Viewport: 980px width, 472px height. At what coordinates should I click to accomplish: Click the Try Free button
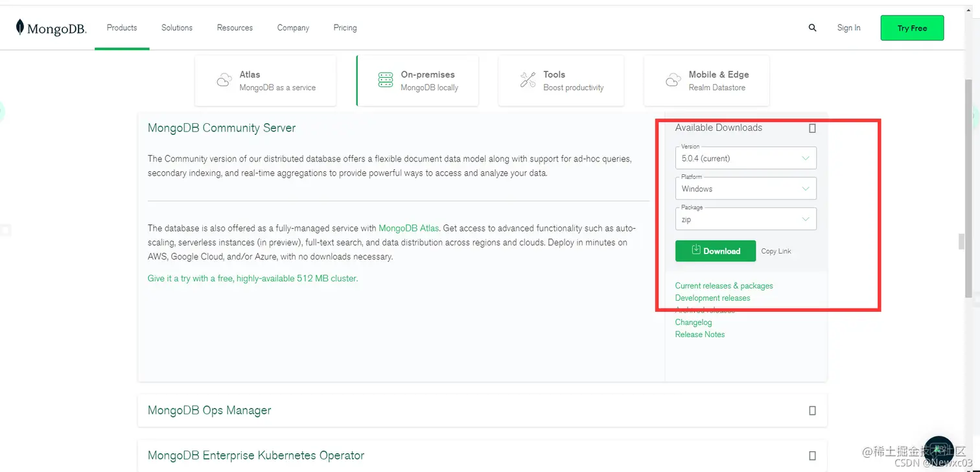pyautogui.click(x=912, y=29)
